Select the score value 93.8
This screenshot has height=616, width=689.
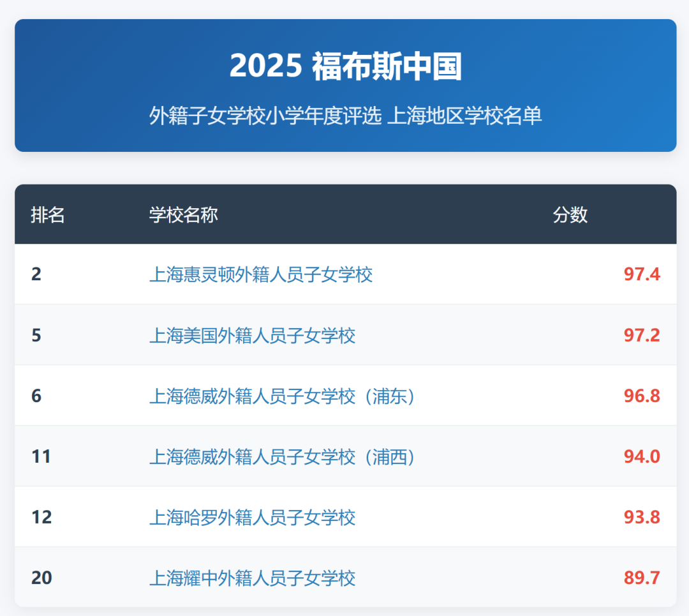642,518
